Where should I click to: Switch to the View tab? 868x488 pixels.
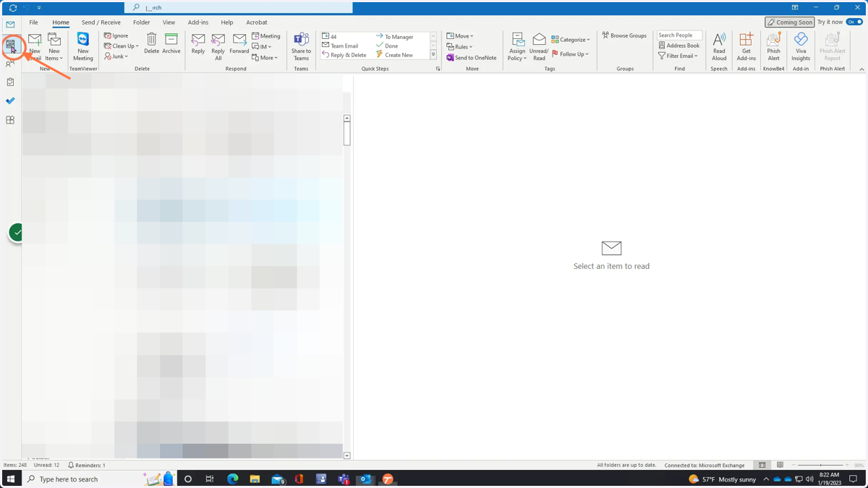point(169,22)
